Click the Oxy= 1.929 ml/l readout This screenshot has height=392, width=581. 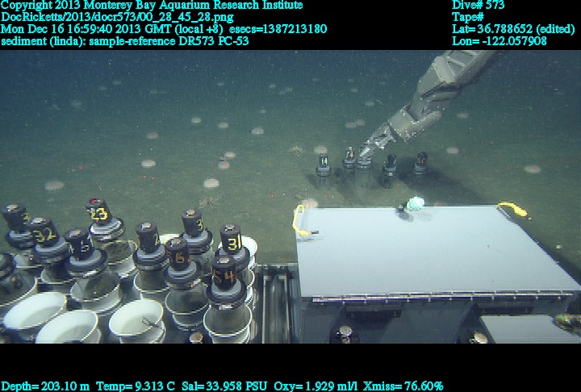(x=316, y=386)
